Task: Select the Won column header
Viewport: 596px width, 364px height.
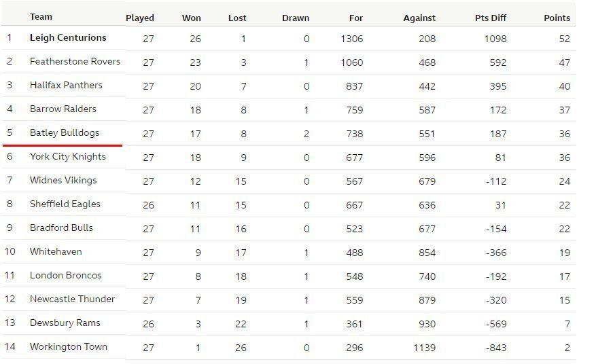Action: tap(191, 18)
